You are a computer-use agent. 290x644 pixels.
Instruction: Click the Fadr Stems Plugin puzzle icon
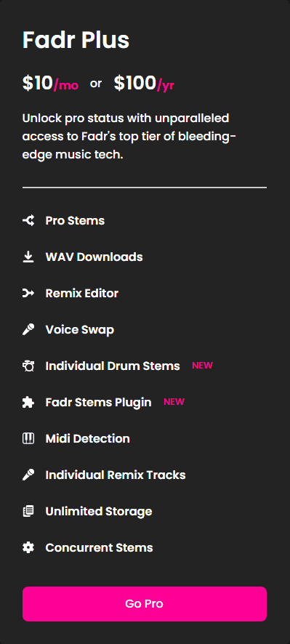[28, 403]
